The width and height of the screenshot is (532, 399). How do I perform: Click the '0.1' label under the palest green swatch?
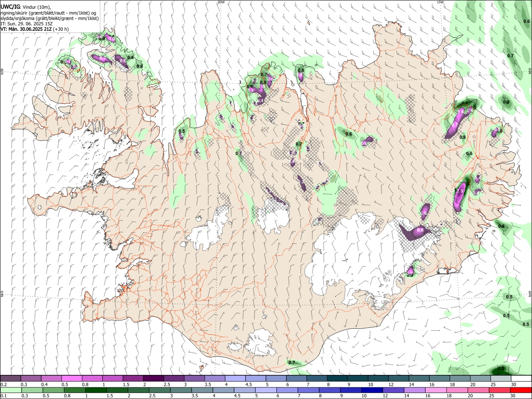(x=4, y=396)
